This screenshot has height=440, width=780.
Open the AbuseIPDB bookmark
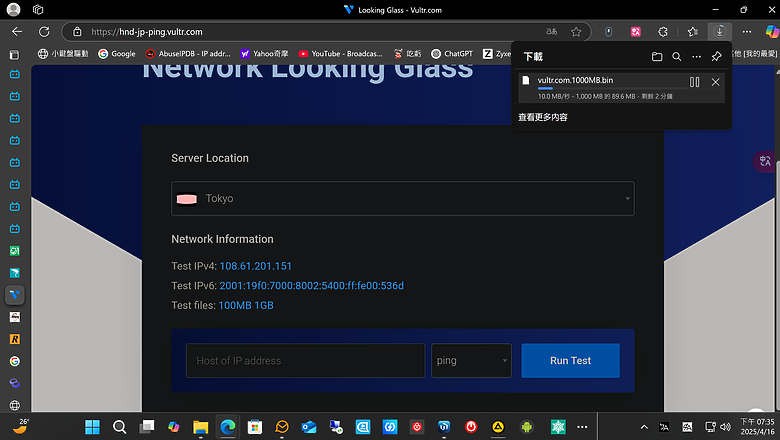pos(188,54)
